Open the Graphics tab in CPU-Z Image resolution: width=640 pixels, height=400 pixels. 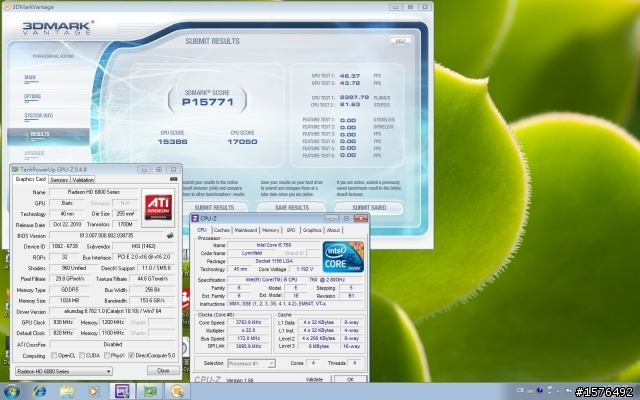click(x=312, y=230)
